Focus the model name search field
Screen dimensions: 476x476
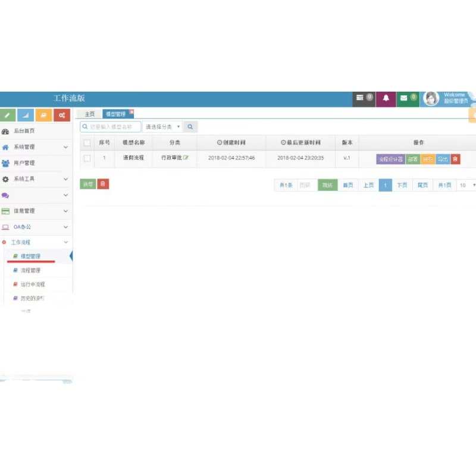coord(111,127)
